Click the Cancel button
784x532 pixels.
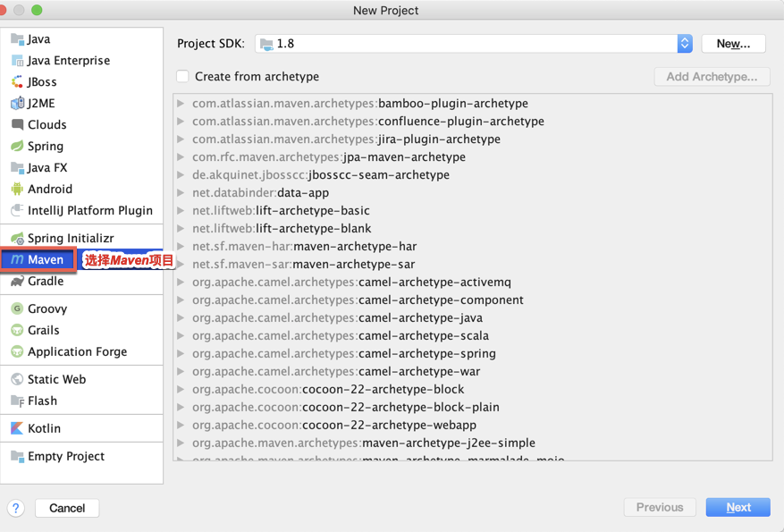pos(67,508)
